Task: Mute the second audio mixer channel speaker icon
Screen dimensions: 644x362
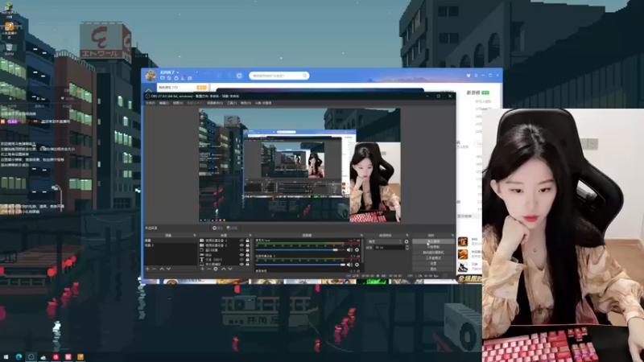Action: (349, 265)
